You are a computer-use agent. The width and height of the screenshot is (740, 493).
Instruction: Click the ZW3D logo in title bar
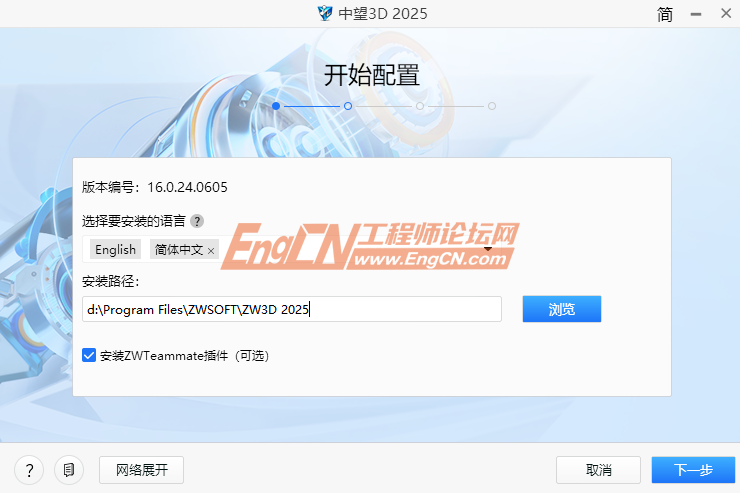(325, 13)
